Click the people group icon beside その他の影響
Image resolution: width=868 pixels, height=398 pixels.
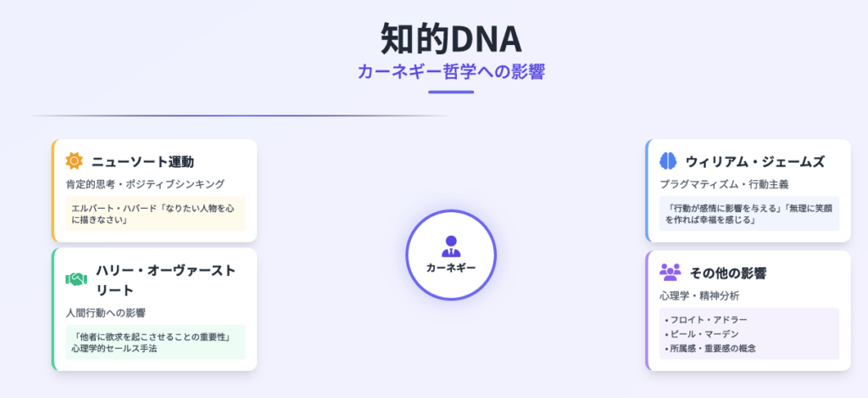click(670, 272)
